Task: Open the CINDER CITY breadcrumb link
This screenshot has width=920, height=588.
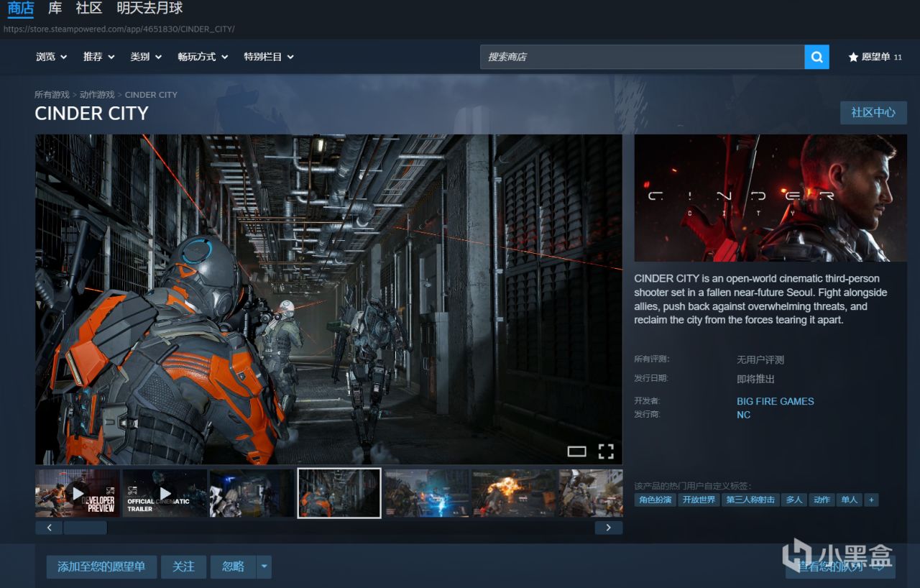Action: click(151, 95)
